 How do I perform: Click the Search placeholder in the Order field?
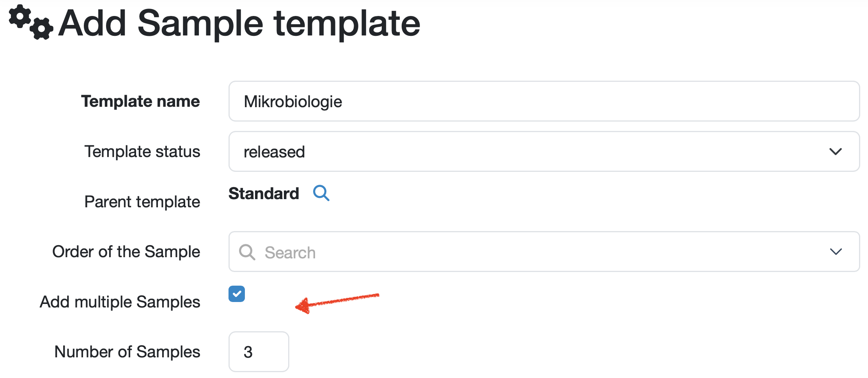(x=290, y=253)
